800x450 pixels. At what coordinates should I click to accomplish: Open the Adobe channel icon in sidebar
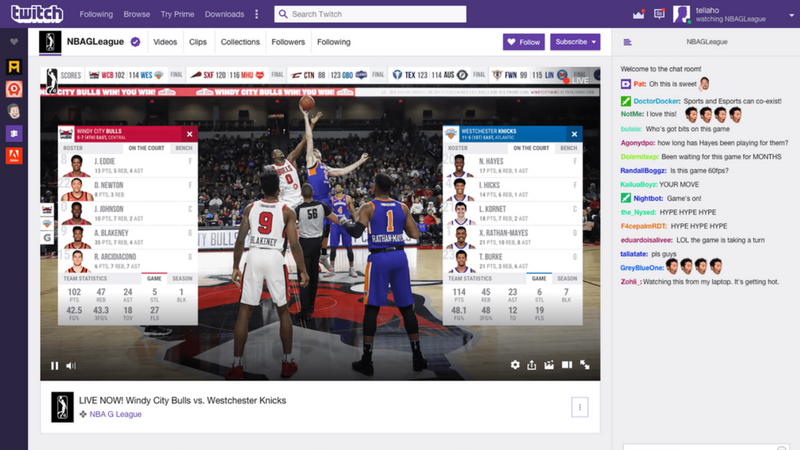coord(14,156)
